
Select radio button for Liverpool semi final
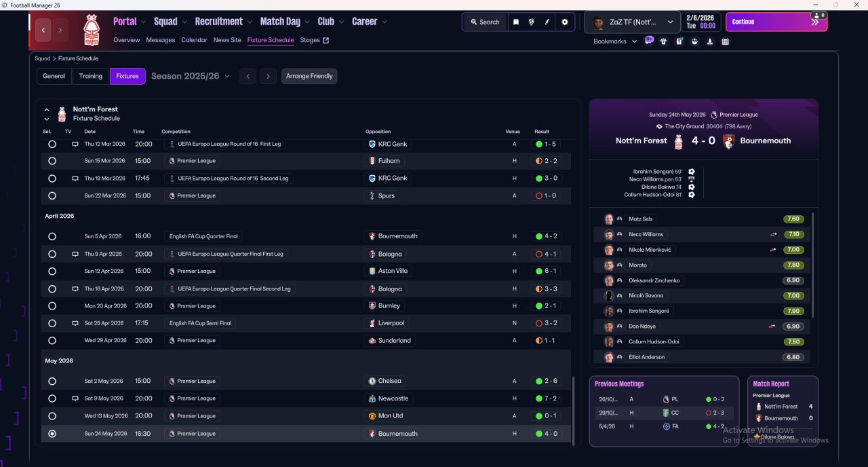[x=52, y=323]
